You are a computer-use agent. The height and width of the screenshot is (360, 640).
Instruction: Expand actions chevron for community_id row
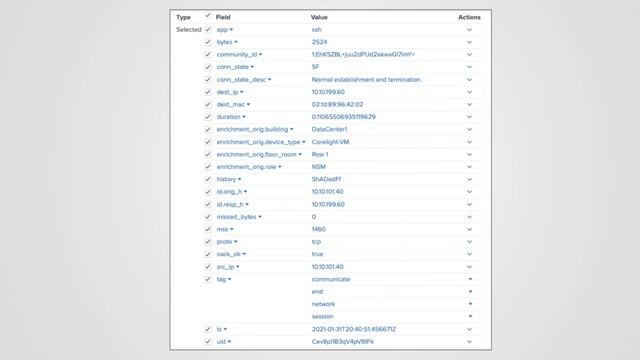coord(469,54)
